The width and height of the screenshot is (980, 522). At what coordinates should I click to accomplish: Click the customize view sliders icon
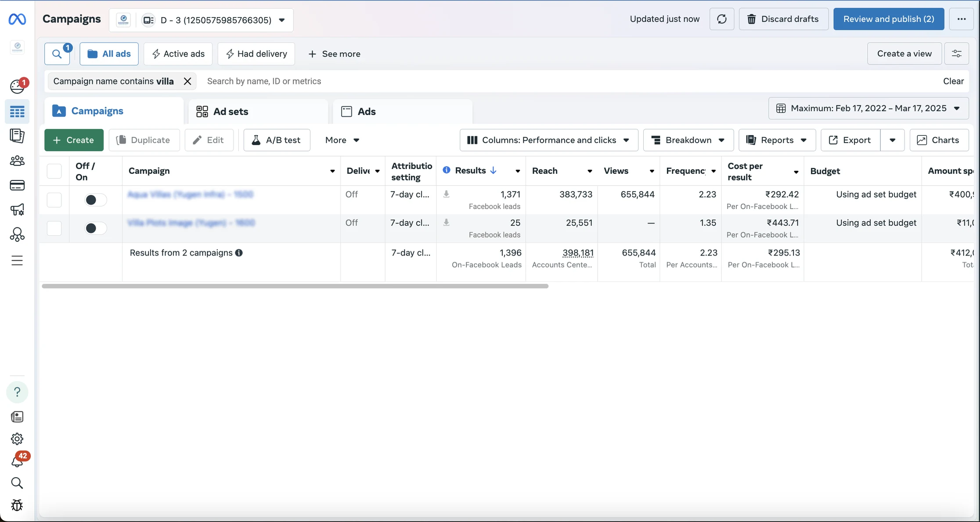click(x=956, y=54)
